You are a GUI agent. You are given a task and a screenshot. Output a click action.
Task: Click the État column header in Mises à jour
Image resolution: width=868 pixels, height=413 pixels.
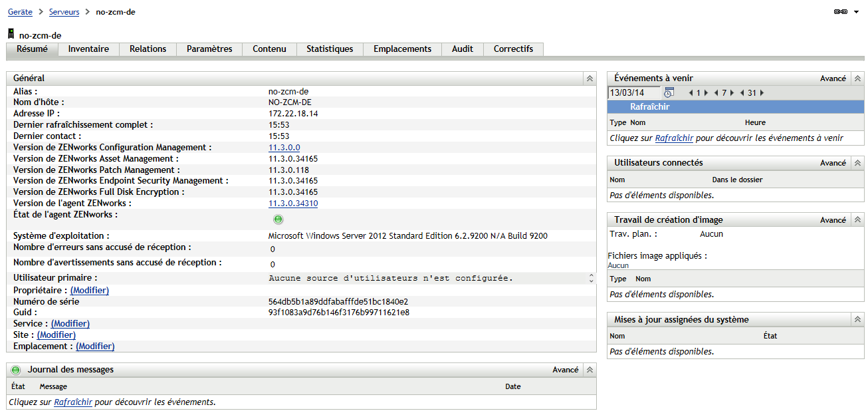pos(770,336)
